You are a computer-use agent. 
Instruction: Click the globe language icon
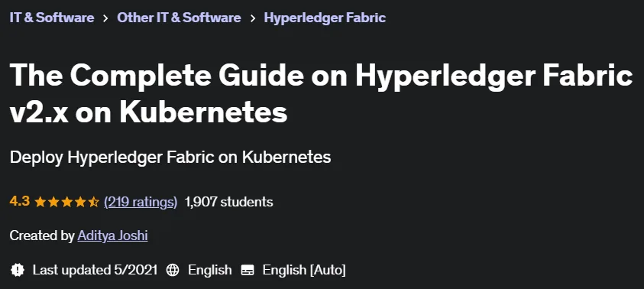point(173,270)
